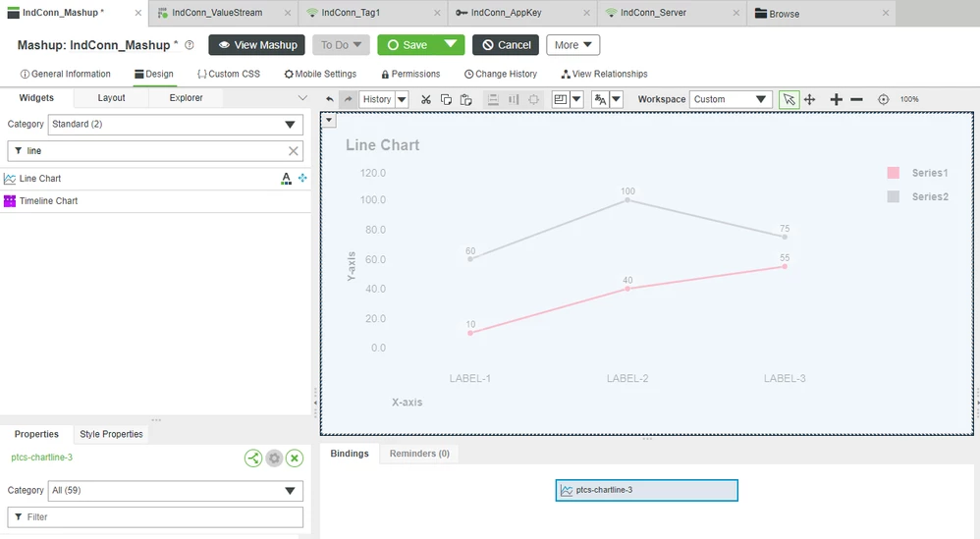Switch to Style Properties tab

[111, 434]
